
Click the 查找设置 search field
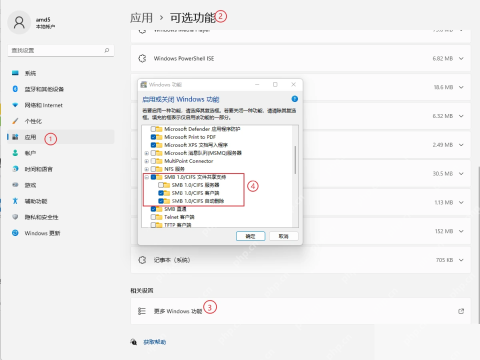61,50
